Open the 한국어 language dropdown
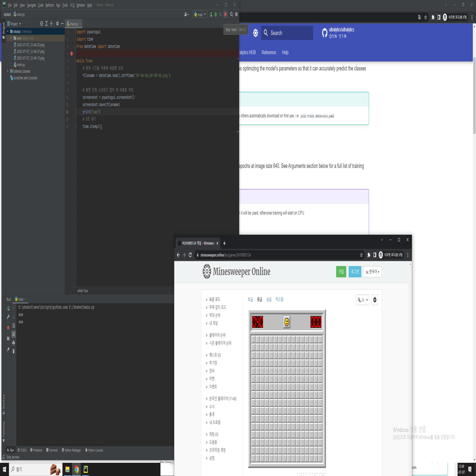 click(372, 271)
